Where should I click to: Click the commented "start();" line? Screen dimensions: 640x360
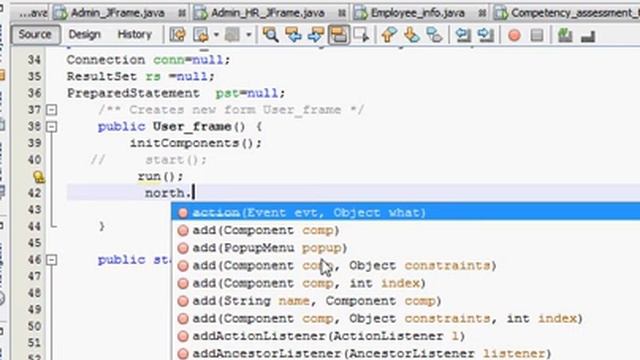point(176,160)
